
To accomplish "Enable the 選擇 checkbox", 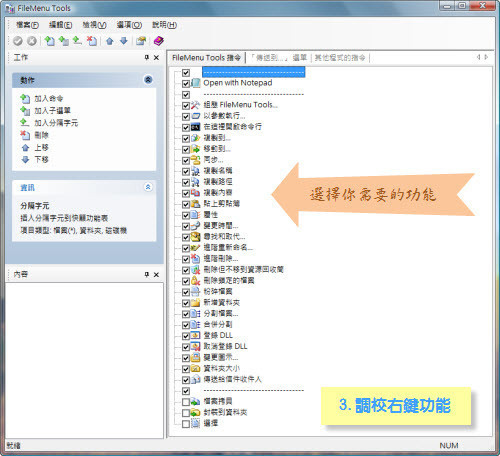I will coord(186,424).
